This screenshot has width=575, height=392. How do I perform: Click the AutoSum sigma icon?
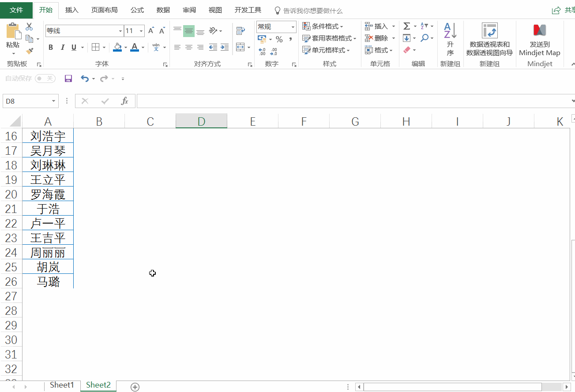click(407, 26)
